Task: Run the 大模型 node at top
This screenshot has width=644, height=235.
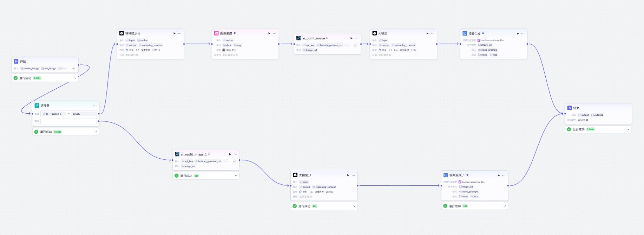Action: (x=427, y=33)
